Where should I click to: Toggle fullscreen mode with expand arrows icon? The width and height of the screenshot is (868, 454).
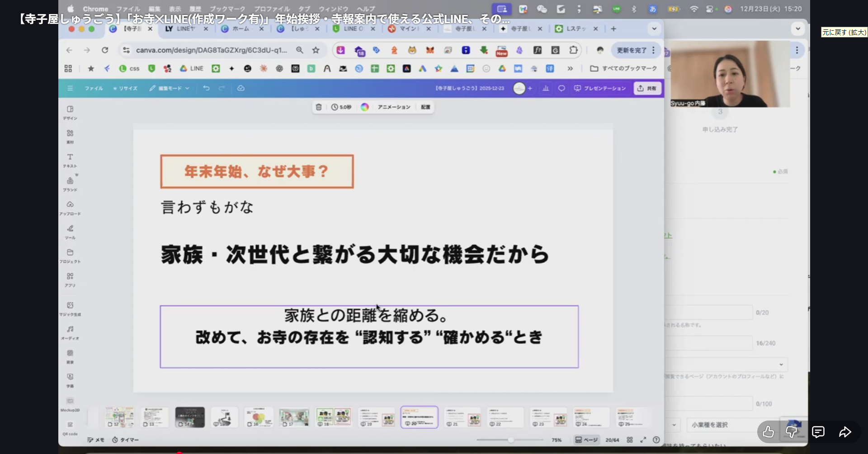pyautogui.click(x=643, y=440)
